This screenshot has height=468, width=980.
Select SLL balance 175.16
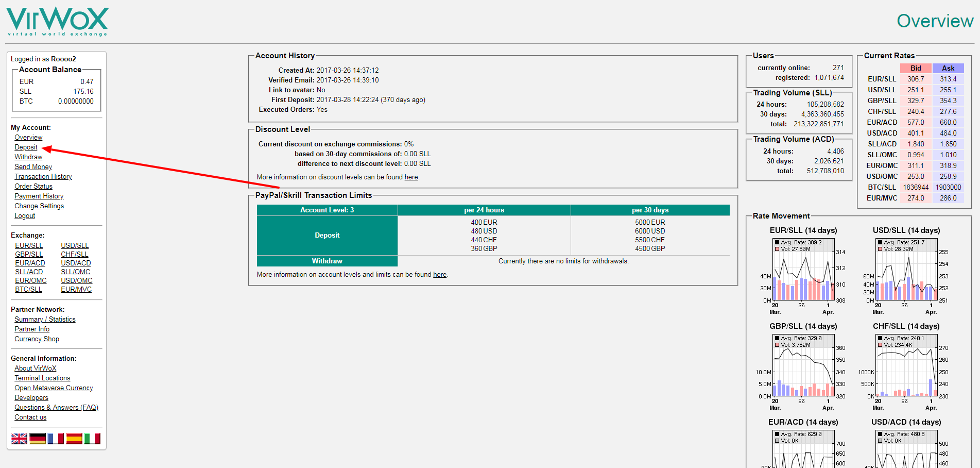pos(83,92)
